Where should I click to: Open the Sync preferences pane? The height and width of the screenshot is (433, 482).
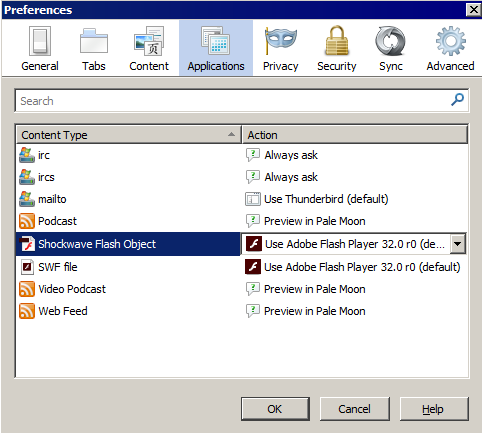[x=391, y=49]
